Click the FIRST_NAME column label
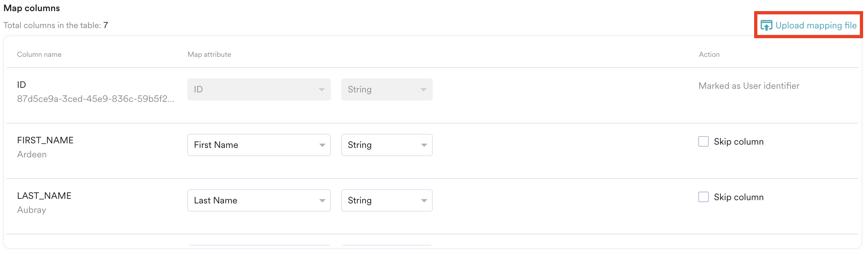This screenshot has width=868, height=254. pos(45,140)
